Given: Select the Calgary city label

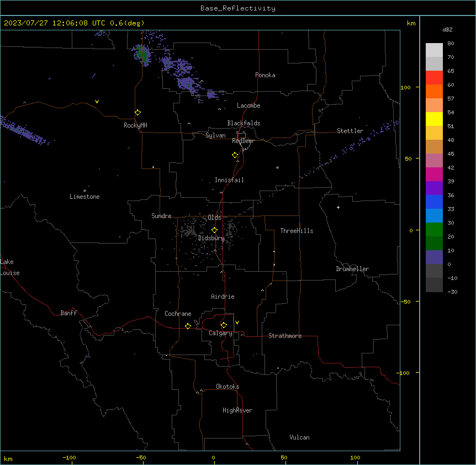Looking at the screenshot, I should point(221,333).
